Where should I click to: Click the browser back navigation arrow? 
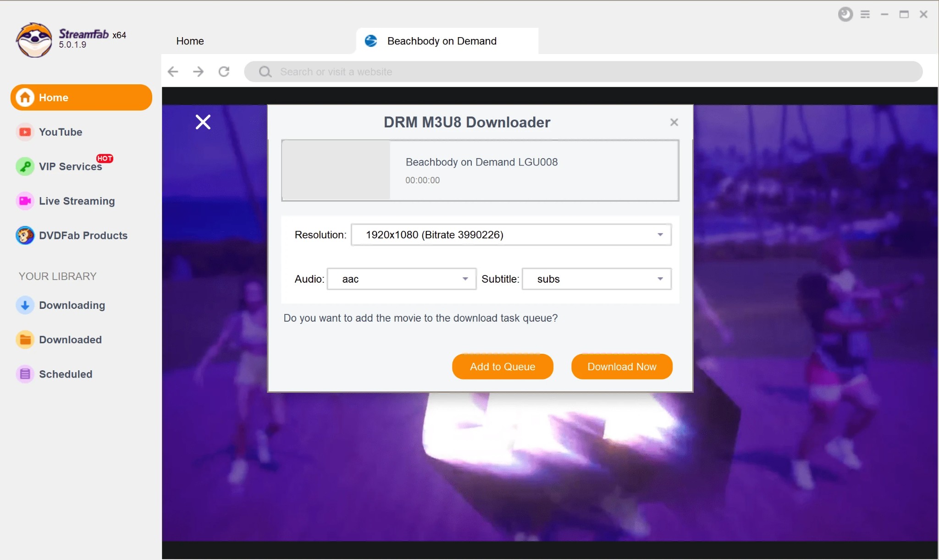point(173,71)
